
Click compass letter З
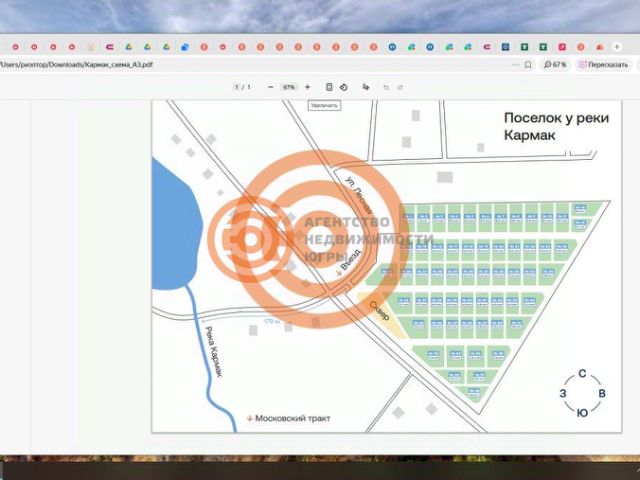point(563,393)
